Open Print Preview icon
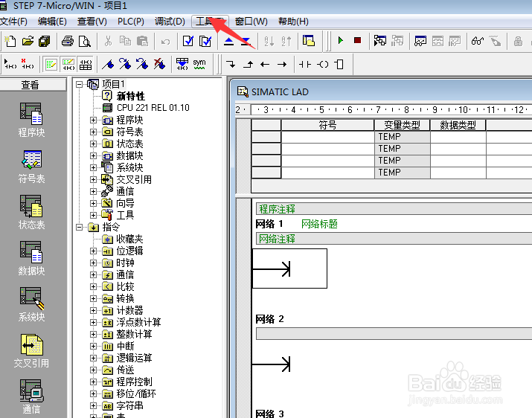Image resolution: width=532 pixels, height=418 pixels. 85,41
